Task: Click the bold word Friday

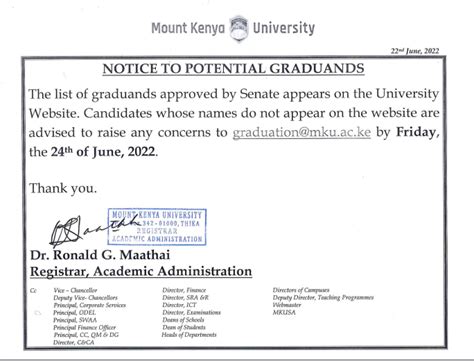Action: (416, 132)
